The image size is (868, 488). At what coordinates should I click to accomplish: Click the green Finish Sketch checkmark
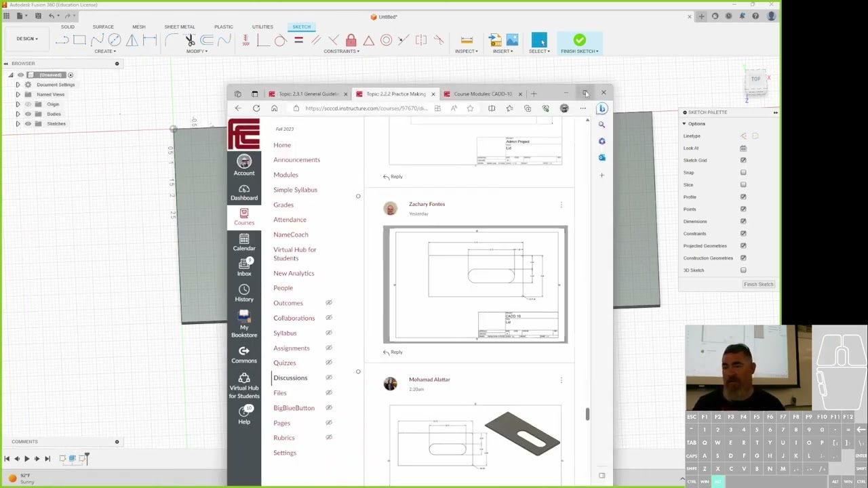tap(579, 41)
